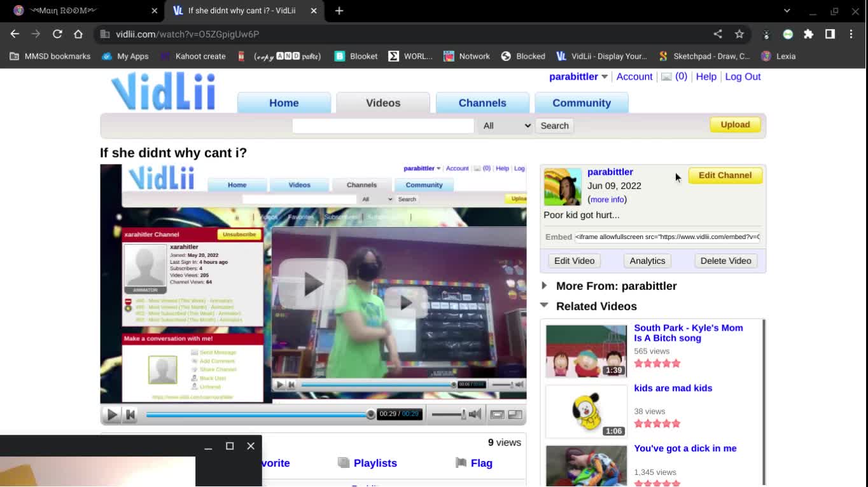Open the inbox envelope icon
This screenshot has width=868, height=487.
pyautogui.click(x=666, y=76)
